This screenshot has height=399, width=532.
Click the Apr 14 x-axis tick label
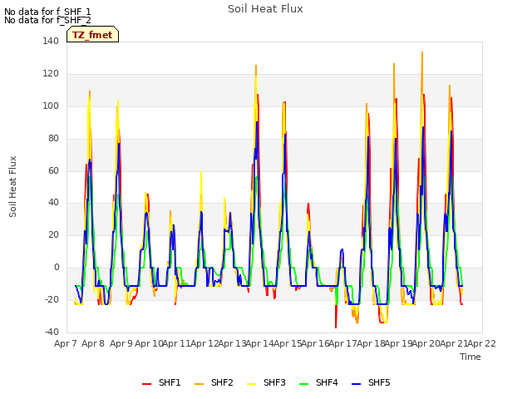[x=260, y=343]
